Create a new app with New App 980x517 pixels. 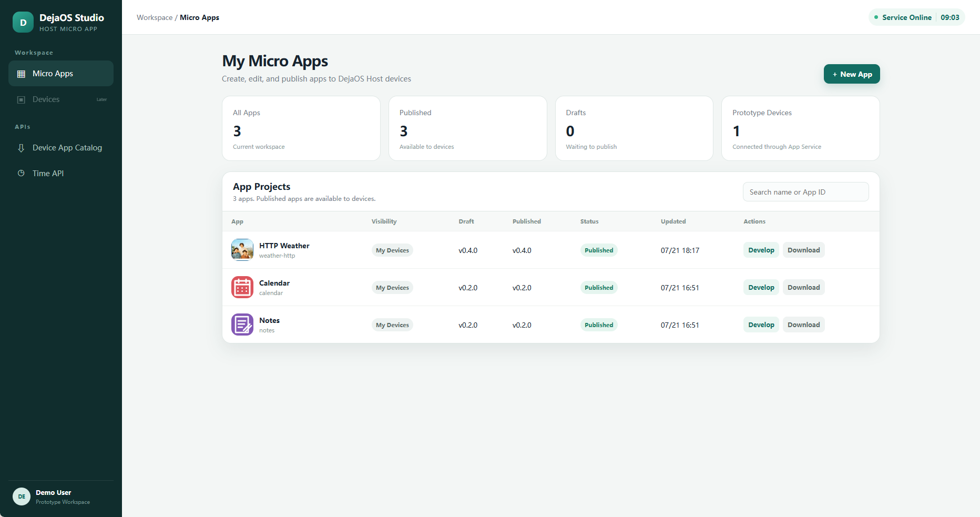tap(852, 74)
